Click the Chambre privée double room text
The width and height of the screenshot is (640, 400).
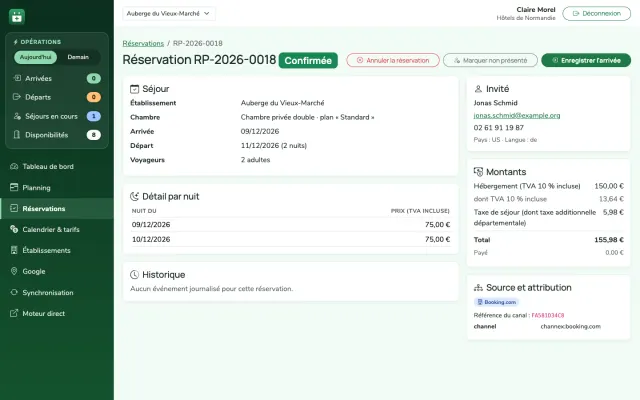pos(307,117)
